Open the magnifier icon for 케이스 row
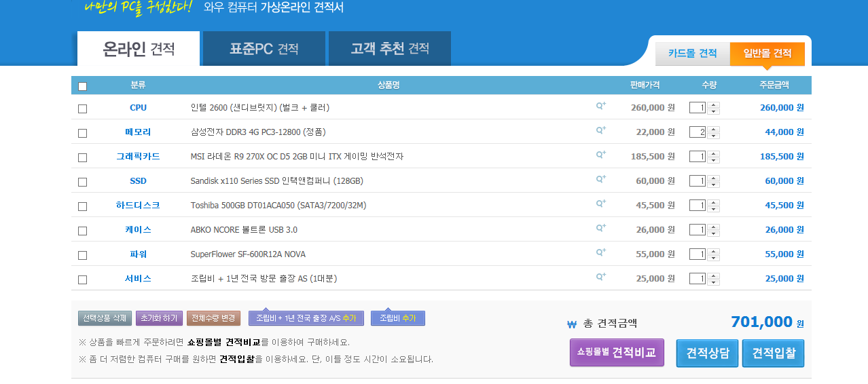Viewport: 868px width, 384px height. click(x=600, y=228)
